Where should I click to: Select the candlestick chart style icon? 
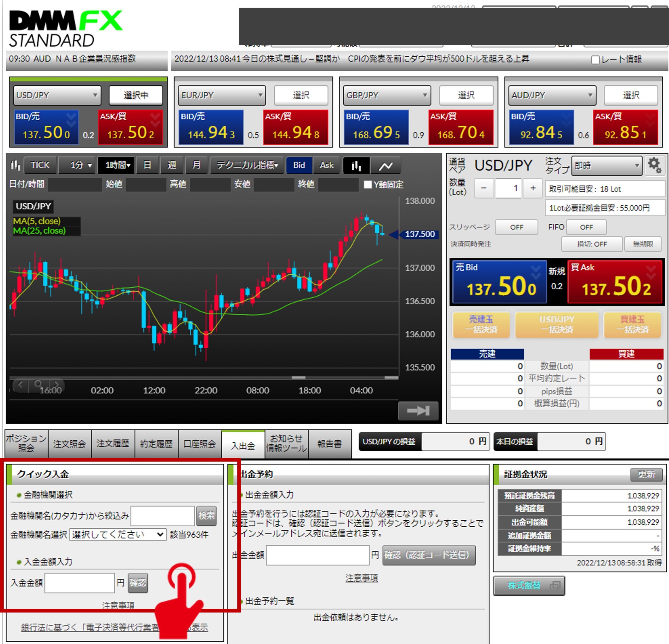(356, 165)
